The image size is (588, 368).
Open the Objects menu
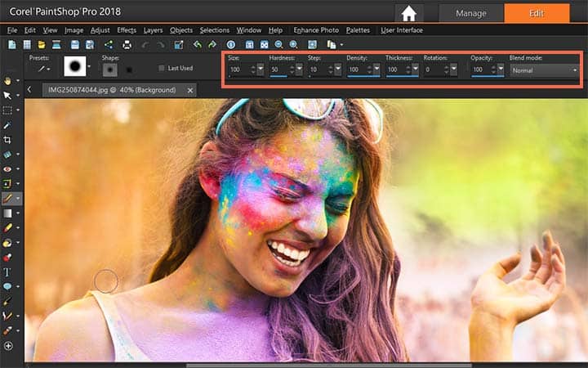click(x=181, y=30)
